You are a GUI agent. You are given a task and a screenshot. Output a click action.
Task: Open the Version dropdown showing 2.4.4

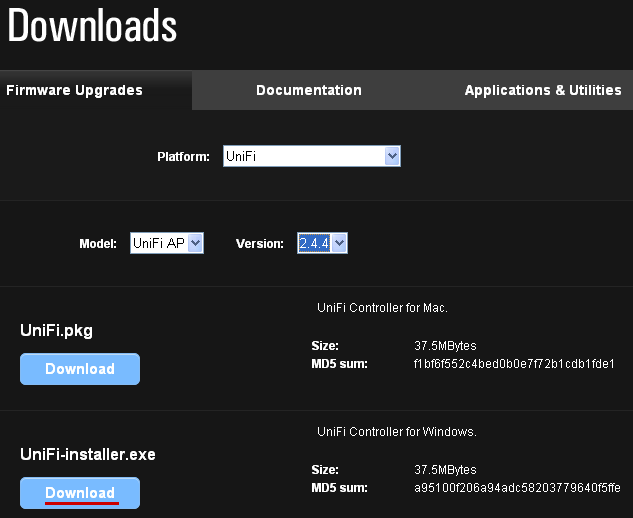click(x=322, y=243)
